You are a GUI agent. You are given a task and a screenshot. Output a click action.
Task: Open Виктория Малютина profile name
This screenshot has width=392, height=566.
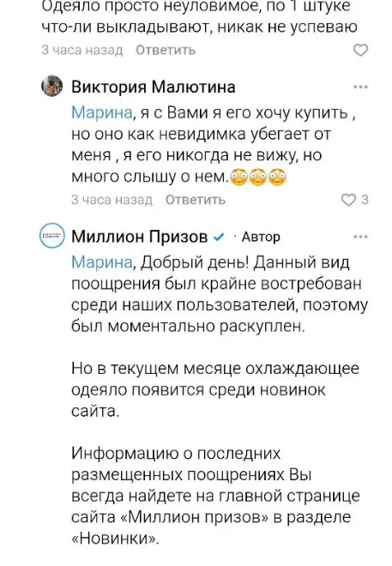(154, 87)
